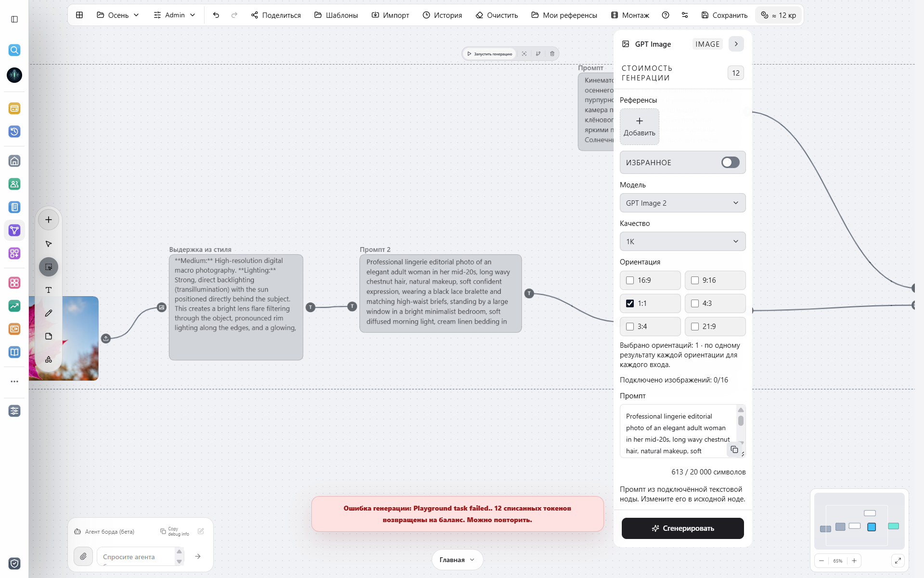Uncheck the 1:1 orientation box

click(630, 303)
